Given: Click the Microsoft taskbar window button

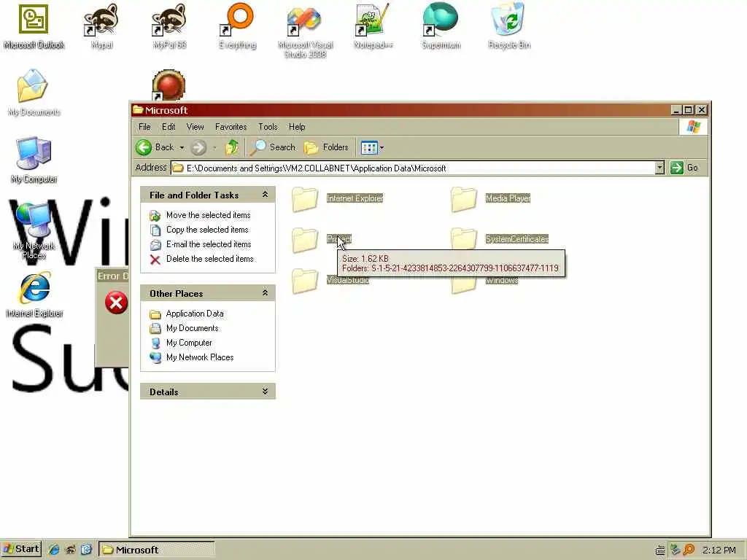Looking at the screenshot, I should pyautogui.click(x=157, y=550).
